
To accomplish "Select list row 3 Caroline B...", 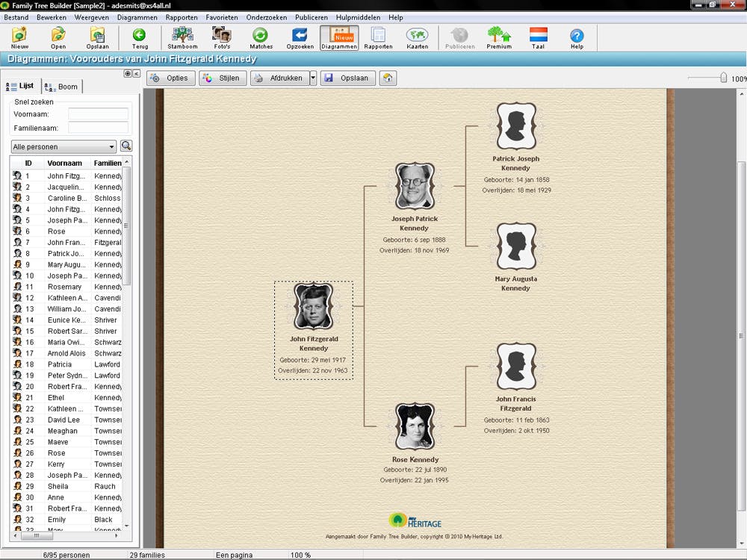I will 66,198.
